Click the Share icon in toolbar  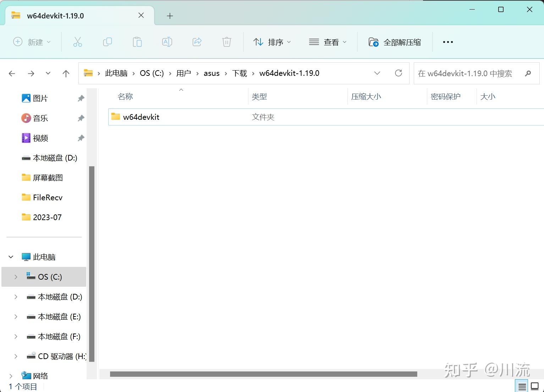pyautogui.click(x=197, y=42)
